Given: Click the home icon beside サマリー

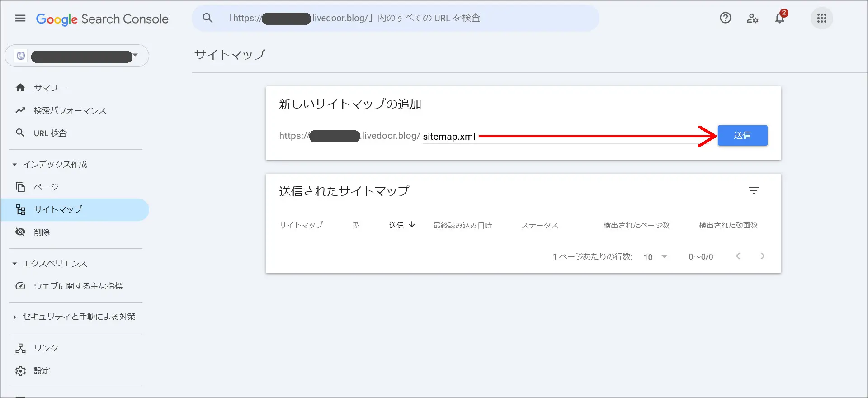Looking at the screenshot, I should pyautogui.click(x=20, y=87).
